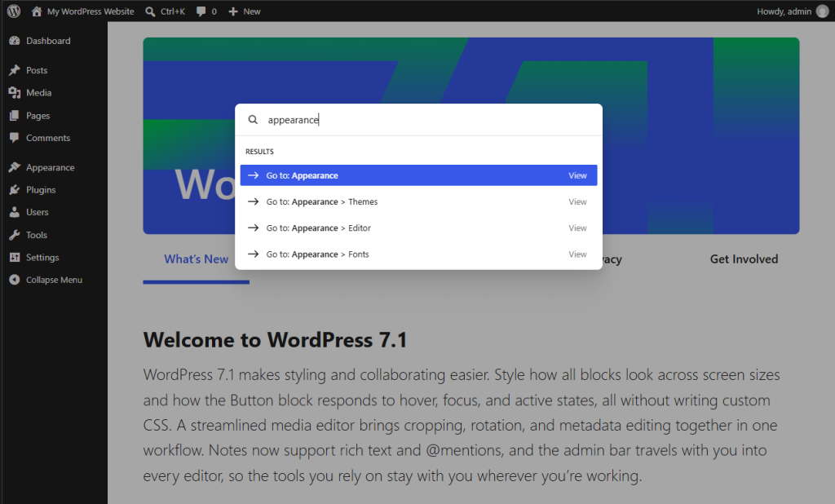Viewport: 835px width, 504px height.
Task: Click the Media icon in sidebar
Action: point(15,93)
